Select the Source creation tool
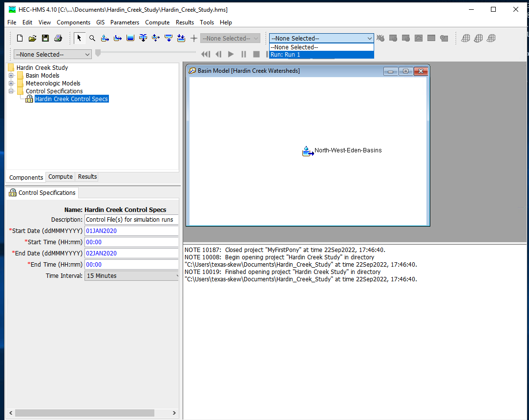Screen dimensions: 529x420 [169, 38]
